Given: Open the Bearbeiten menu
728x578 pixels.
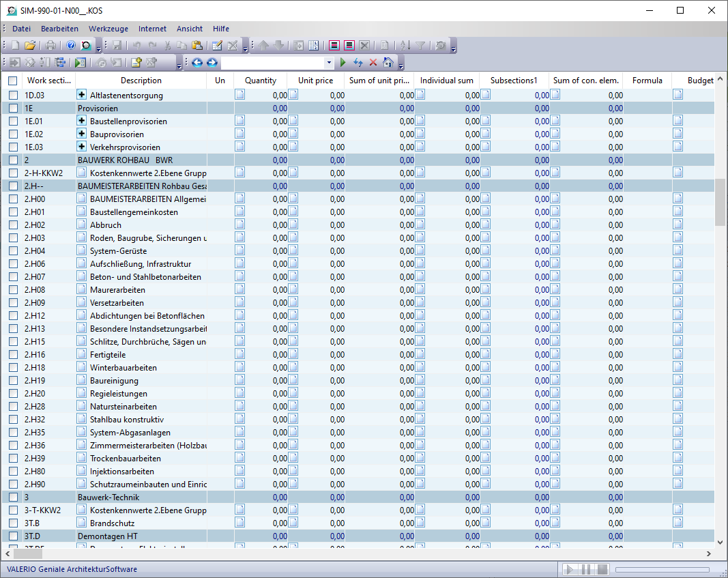Looking at the screenshot, I should tap(59, 29).
